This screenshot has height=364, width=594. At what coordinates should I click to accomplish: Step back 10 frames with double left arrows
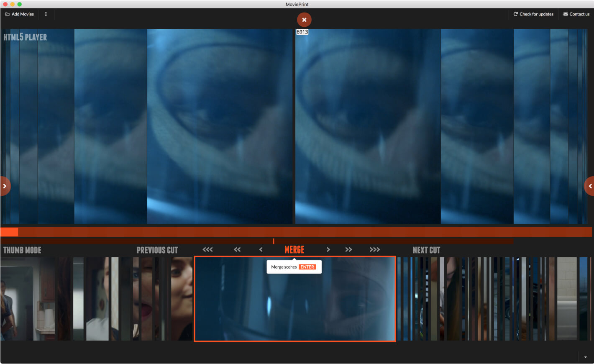pos(237,250)
